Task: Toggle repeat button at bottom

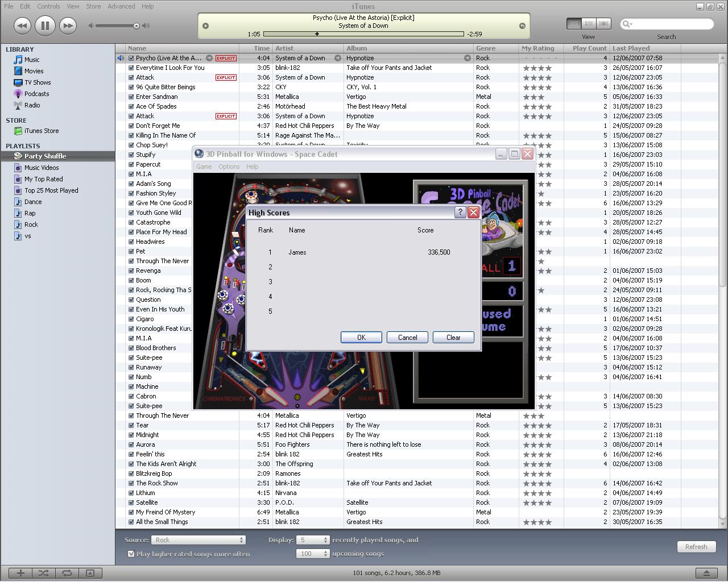Action: (x=67, y=573)
